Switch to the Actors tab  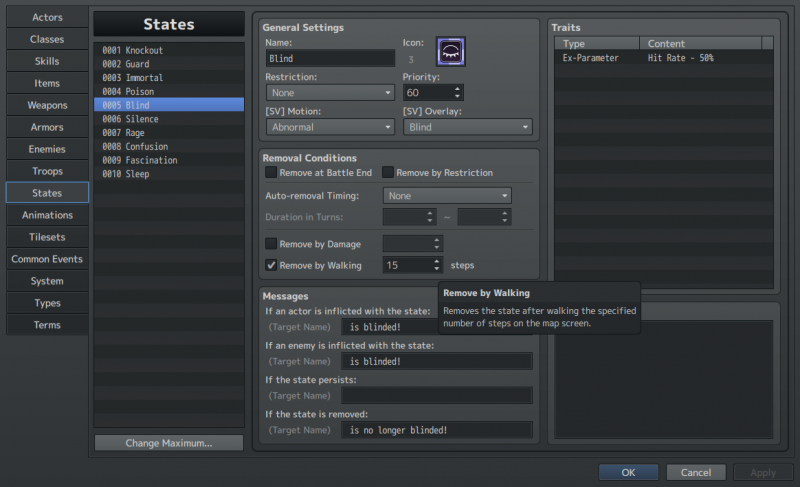coord(47,17)
